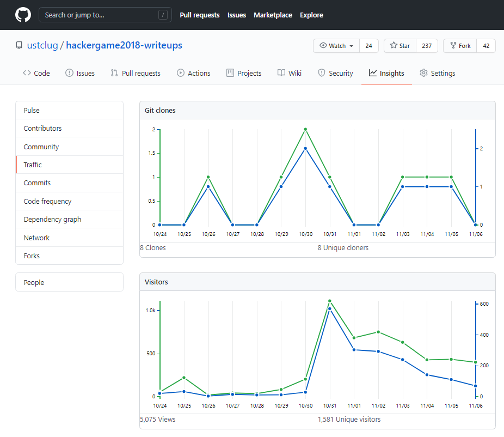Click the slash shortcut icon in search
The width and height of the screenshot is (504, 437).
coord(163,15)
